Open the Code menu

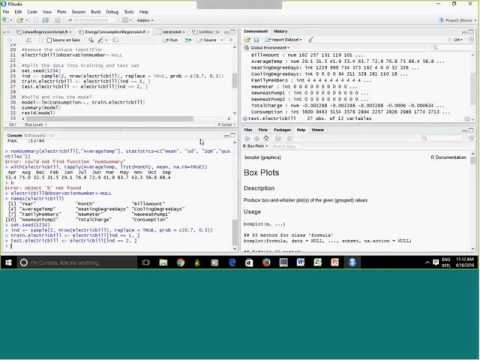coord(32,12)
